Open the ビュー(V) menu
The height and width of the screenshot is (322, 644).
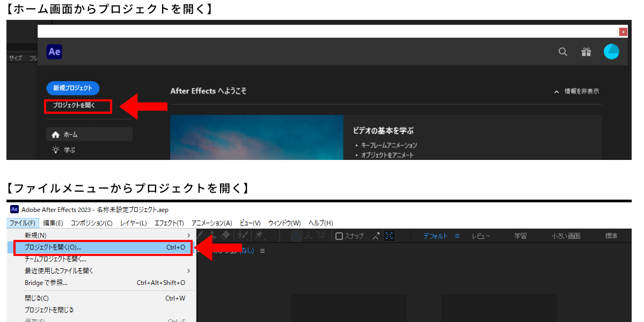(250, 223)
